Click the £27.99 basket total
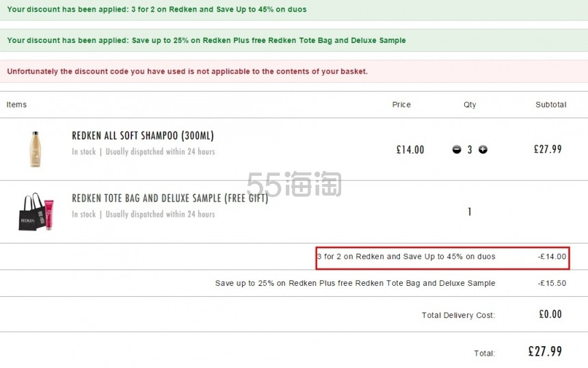Image resolution: width=588 pixels, height=368 pixels. click(x=545, y=352)
